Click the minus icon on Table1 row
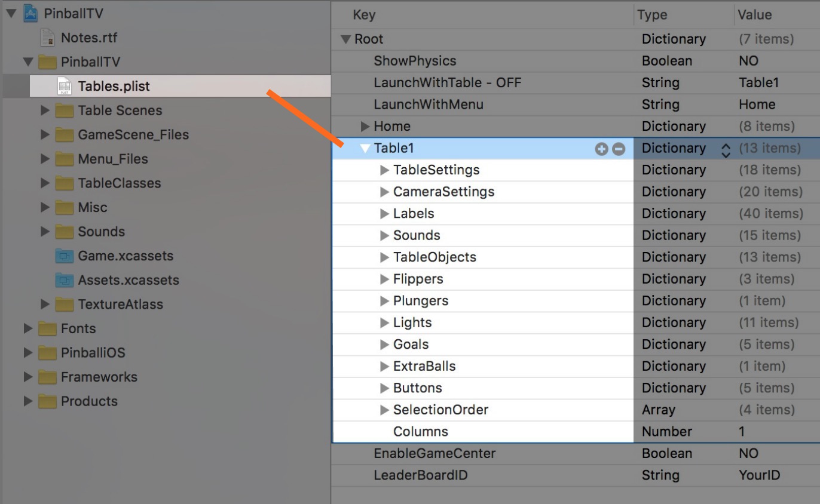The height and width of the screenshot is (504, 820). [619, 149]
